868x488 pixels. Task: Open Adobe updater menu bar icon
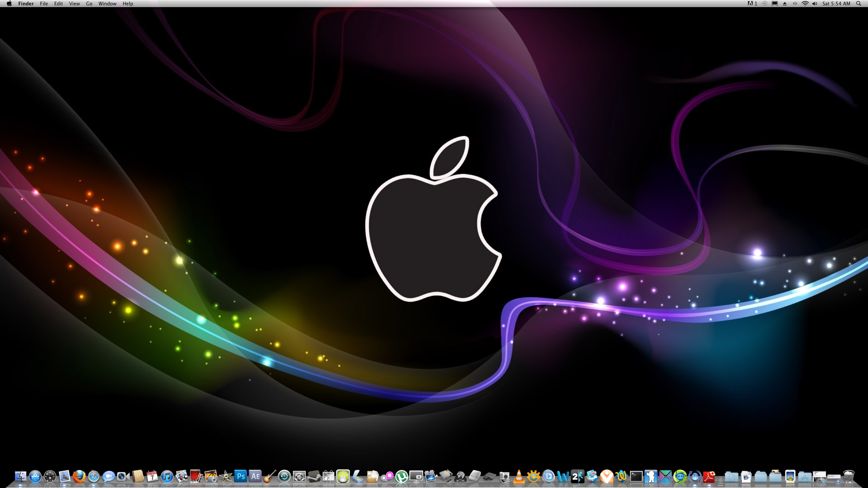click(752, 3)
